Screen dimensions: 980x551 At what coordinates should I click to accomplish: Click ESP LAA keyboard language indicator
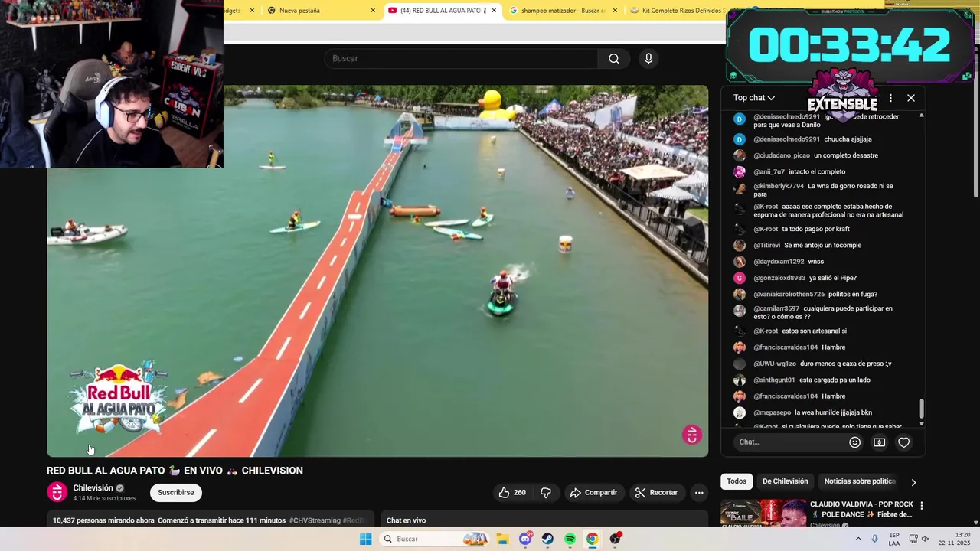pyautogui.click(x=894, y=539)
